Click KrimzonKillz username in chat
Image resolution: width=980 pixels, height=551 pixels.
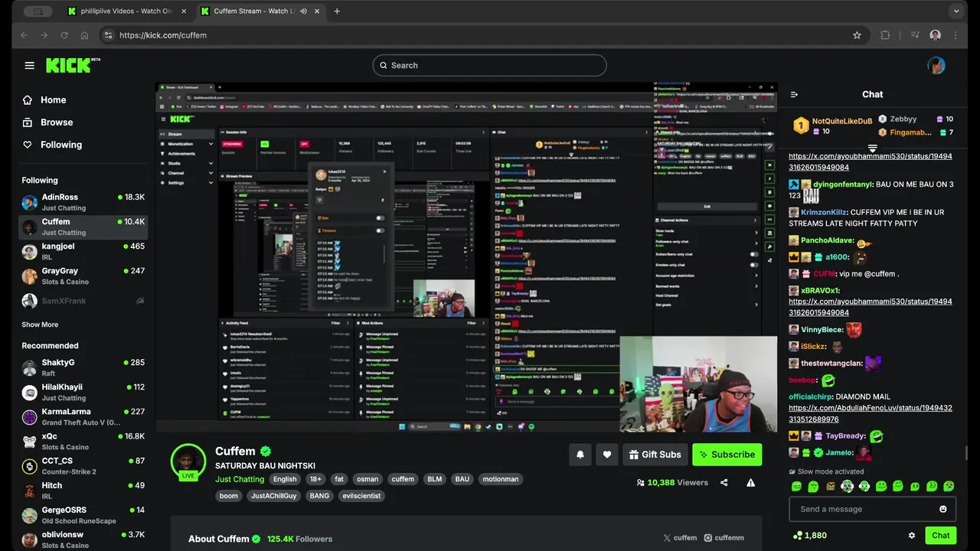click(824, 213)
